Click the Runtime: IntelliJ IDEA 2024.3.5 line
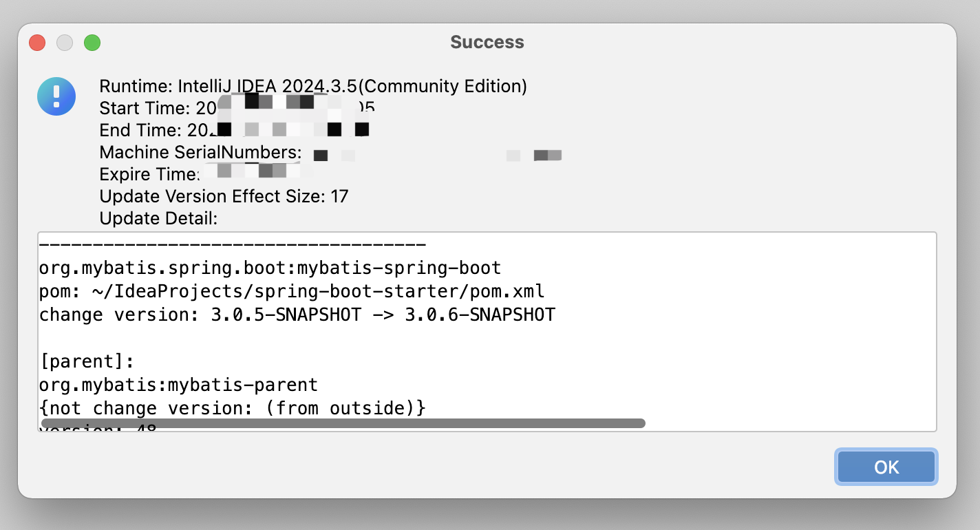980x530 pixels. (x=313, y=86)
